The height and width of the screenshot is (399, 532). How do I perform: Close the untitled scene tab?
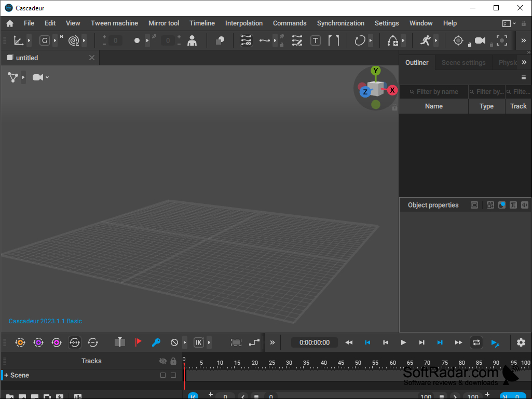[91, 58]
